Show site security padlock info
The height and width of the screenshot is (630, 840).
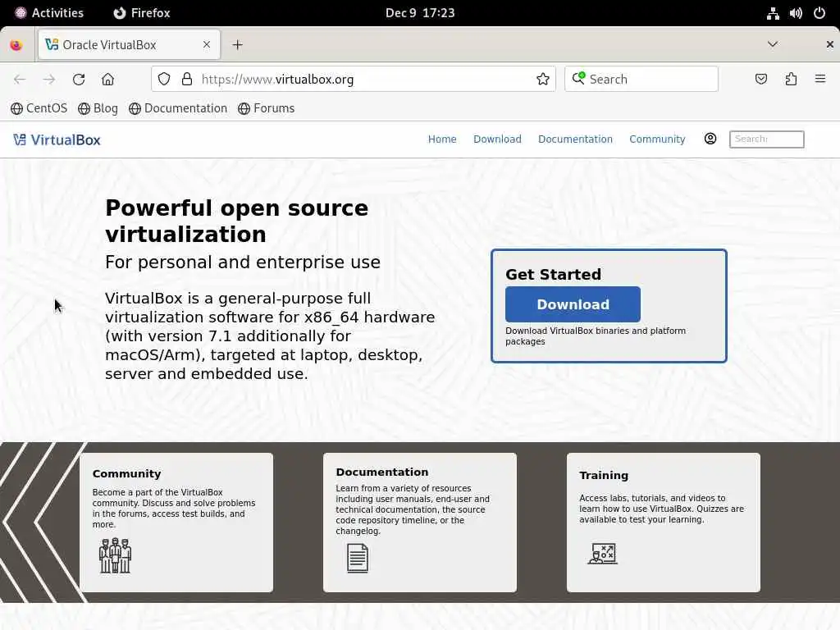click(187, 80)
